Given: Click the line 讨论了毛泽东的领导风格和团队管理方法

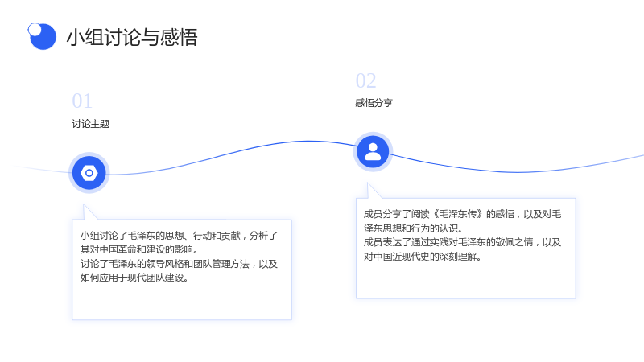Looking at the screenshot, I should (165, 264).
